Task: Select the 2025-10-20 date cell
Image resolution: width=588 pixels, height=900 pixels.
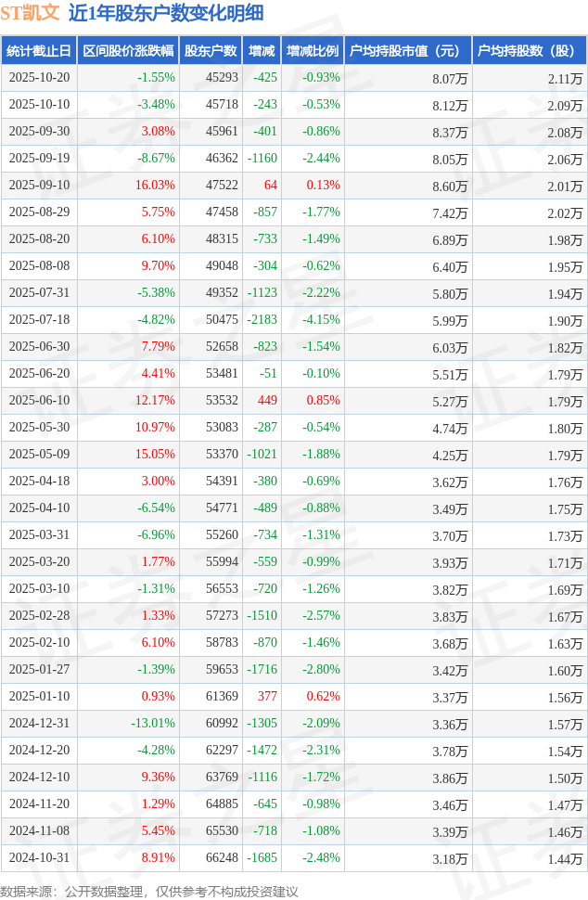Action: [x=39, y=78]
